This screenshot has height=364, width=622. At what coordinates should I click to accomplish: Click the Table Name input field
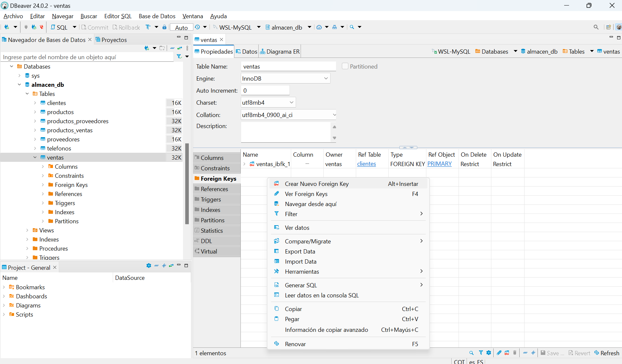(289, 66)
